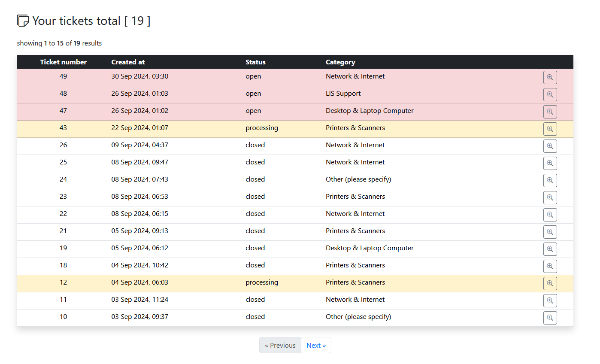Open ticket 26 details magnifier icon
The width and height of the screenshot is (600, 364).
pyautogui.click(x=550, y=146)
